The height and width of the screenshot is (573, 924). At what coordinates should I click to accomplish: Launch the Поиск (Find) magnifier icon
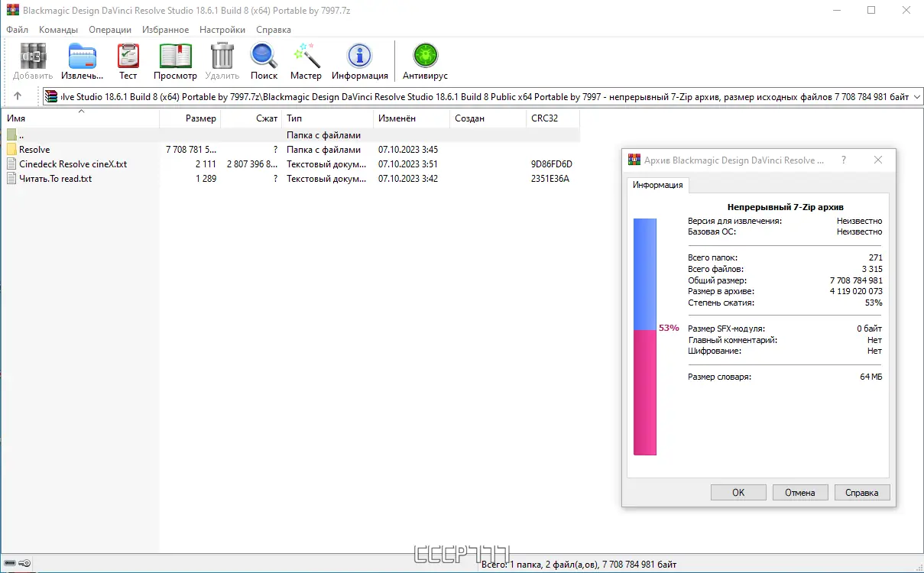pos(264,60)
